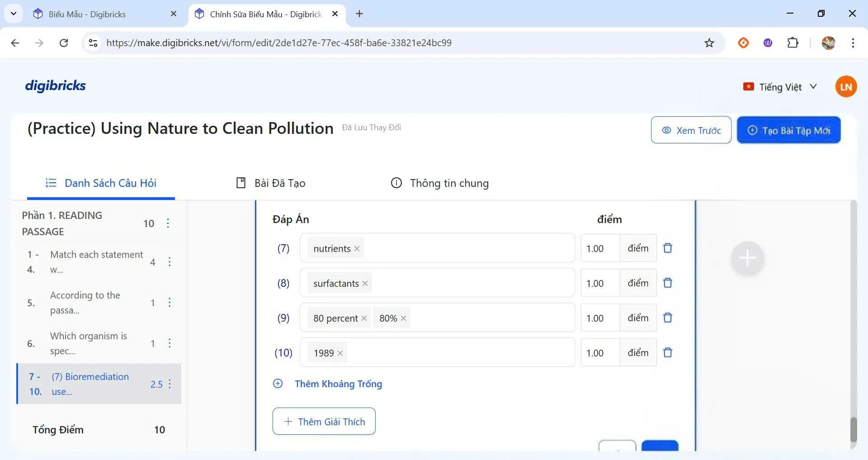Open browser extensions puzzle icon
This screenshot has width=868, height=460.
tap(793, 43)
